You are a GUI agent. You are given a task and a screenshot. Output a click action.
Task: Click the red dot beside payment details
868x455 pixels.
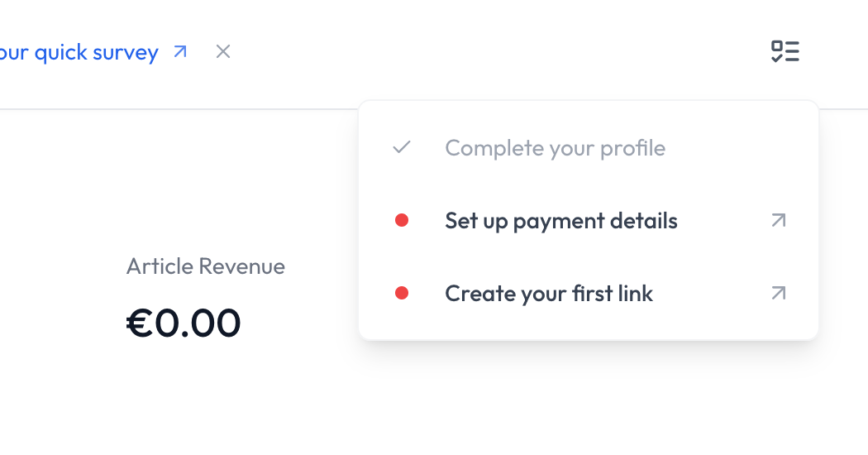coord(401,221)
